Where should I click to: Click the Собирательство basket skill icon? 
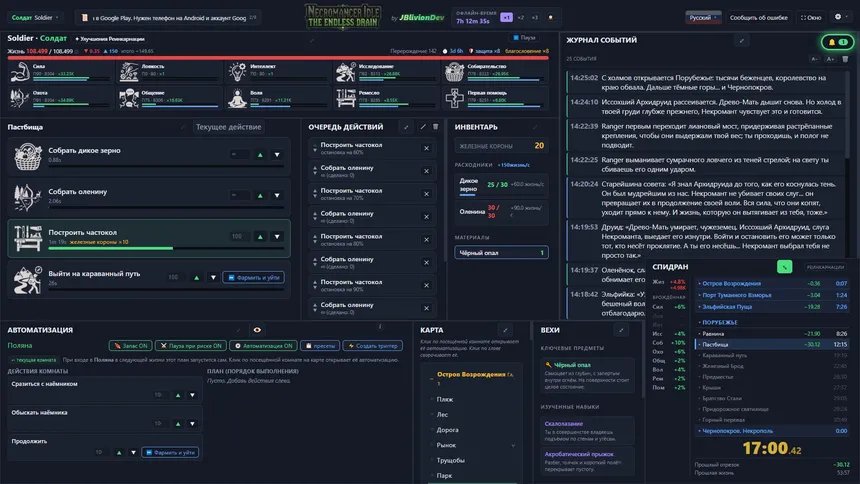click(454, 72)
